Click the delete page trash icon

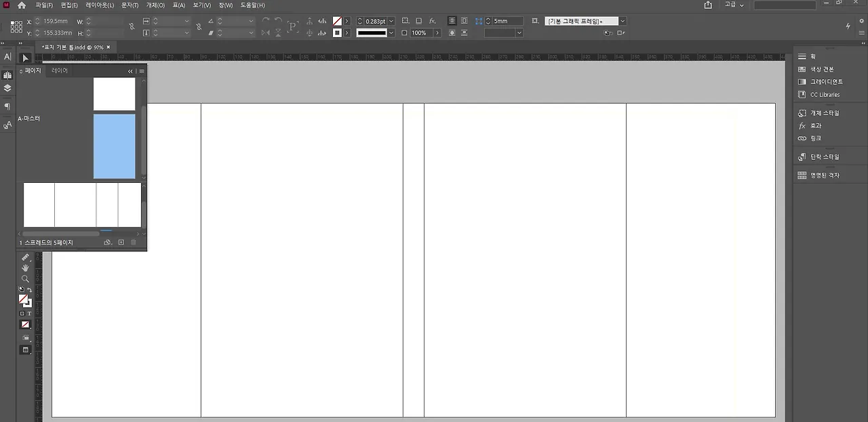[133, 242]
